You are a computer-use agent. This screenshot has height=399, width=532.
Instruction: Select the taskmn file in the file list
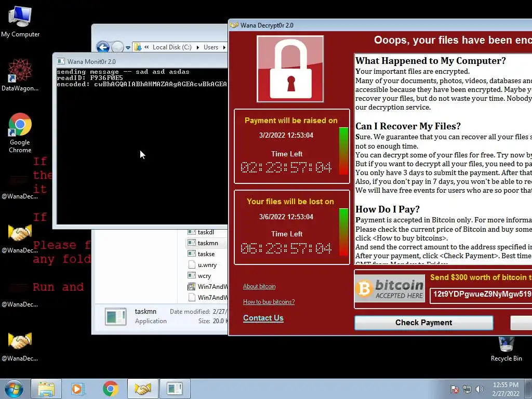pyautogui.click(x=207, y=243)
